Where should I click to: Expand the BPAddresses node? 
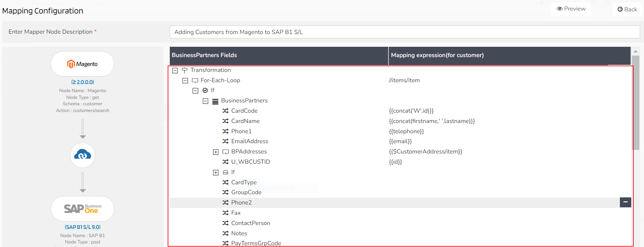coord(215,152)
